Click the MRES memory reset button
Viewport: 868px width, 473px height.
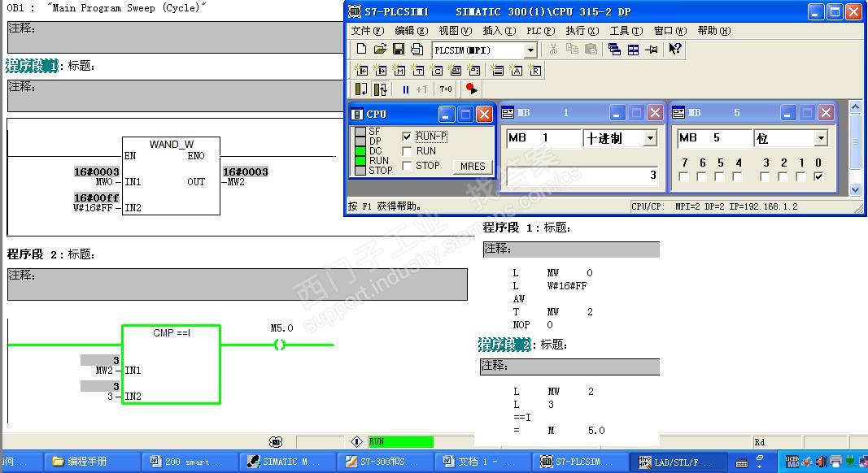(473, 167)
